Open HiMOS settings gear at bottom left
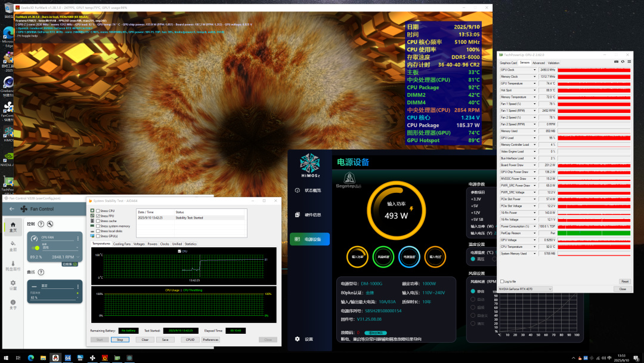 point(298,339)
